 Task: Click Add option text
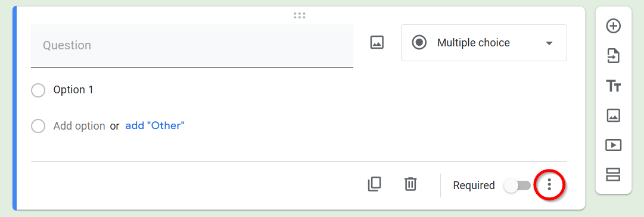point(79,126)
